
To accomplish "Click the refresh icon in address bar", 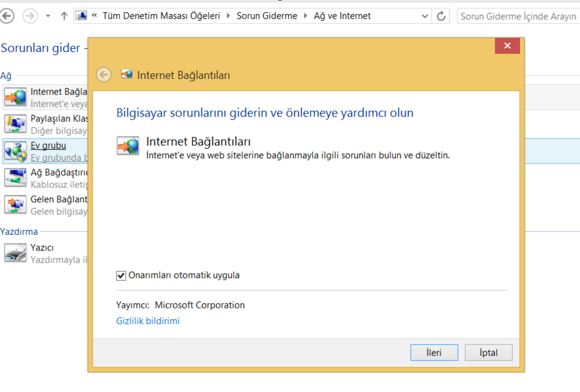I will 441,16.
